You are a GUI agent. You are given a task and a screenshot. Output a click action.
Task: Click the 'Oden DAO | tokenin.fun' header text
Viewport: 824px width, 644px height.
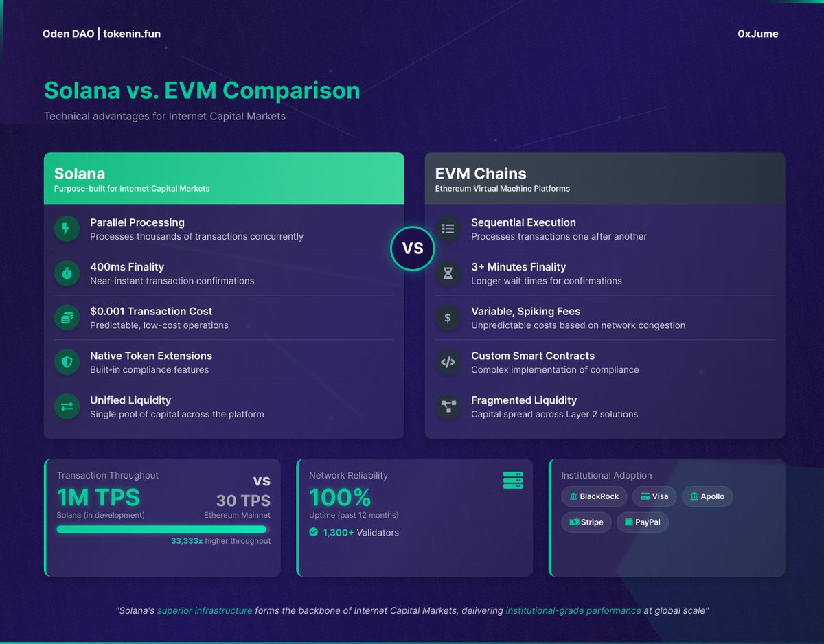102,34
